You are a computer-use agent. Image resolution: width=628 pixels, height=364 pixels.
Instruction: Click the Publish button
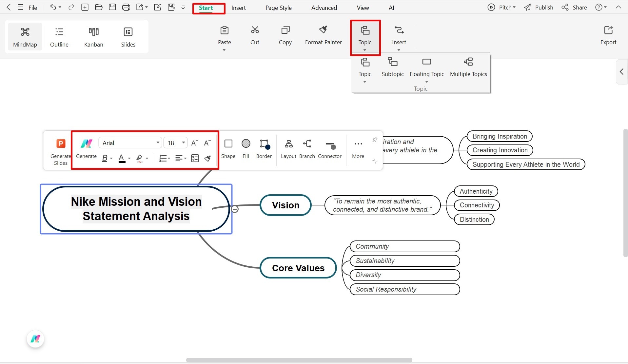coord(539,8)
